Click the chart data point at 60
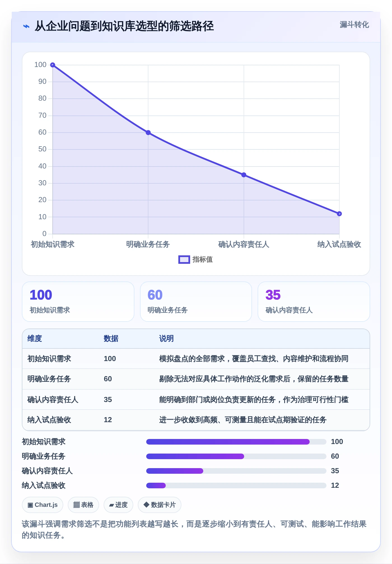The height and width of the screenshot is (564, 392). point(148,133)
